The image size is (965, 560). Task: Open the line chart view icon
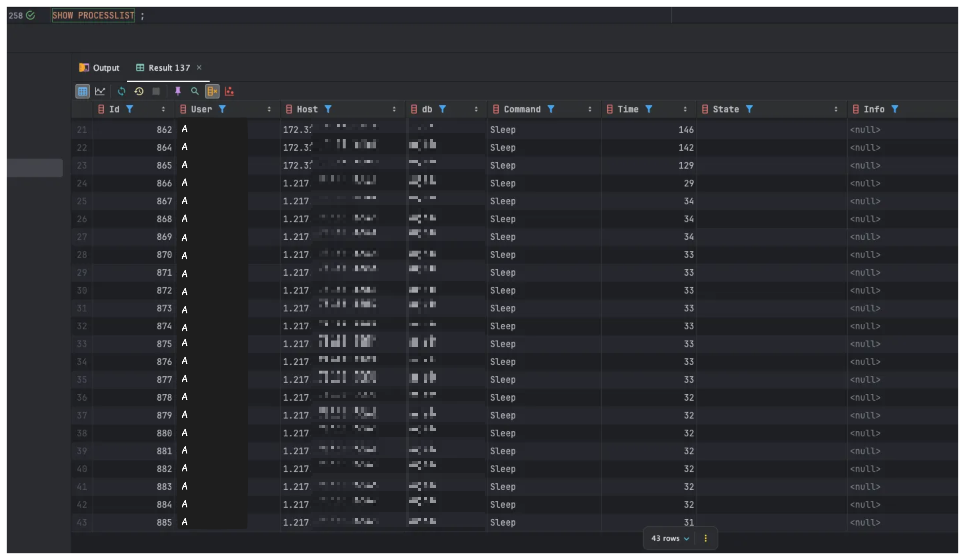100,91
